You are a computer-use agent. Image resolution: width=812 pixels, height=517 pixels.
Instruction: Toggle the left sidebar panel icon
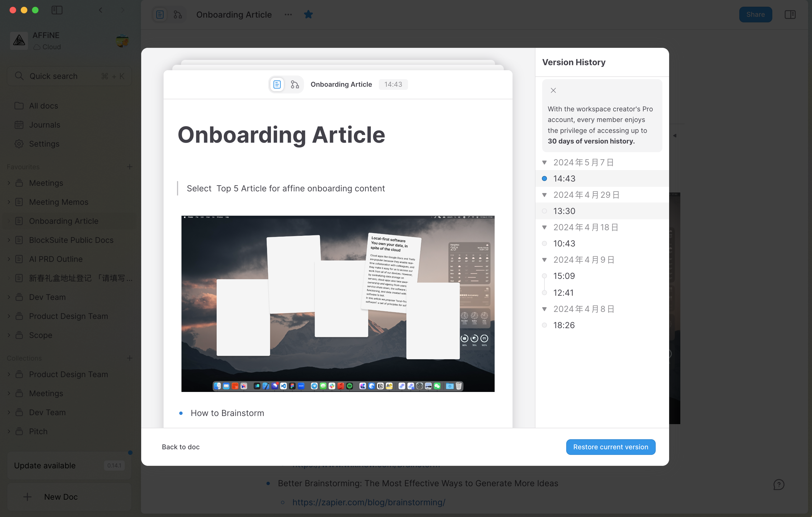point(57,10)
